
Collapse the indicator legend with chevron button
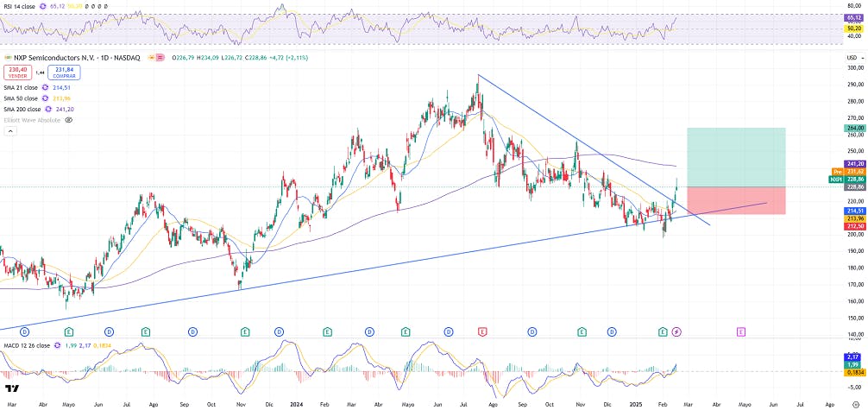click(10, 130)
